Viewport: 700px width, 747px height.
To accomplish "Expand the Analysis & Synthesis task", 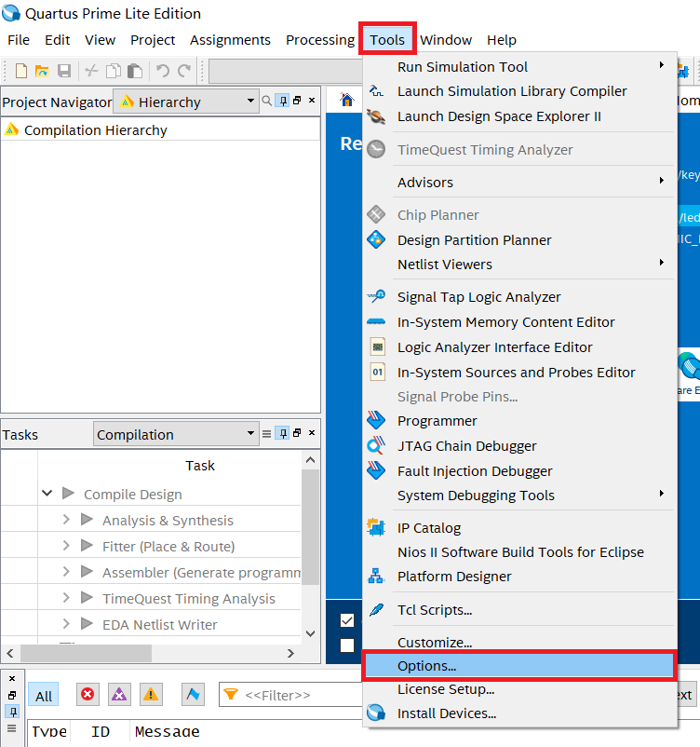I will tap(66, 520).
